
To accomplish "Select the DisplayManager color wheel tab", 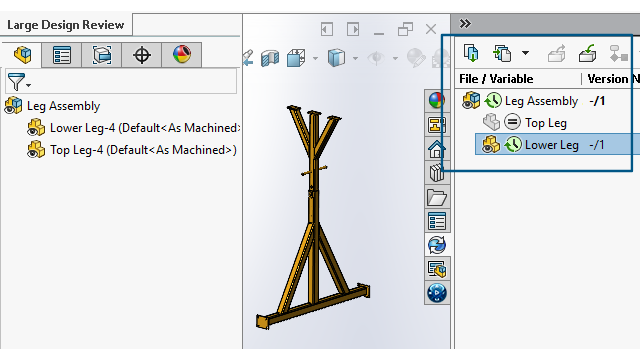I will [182, 54].
